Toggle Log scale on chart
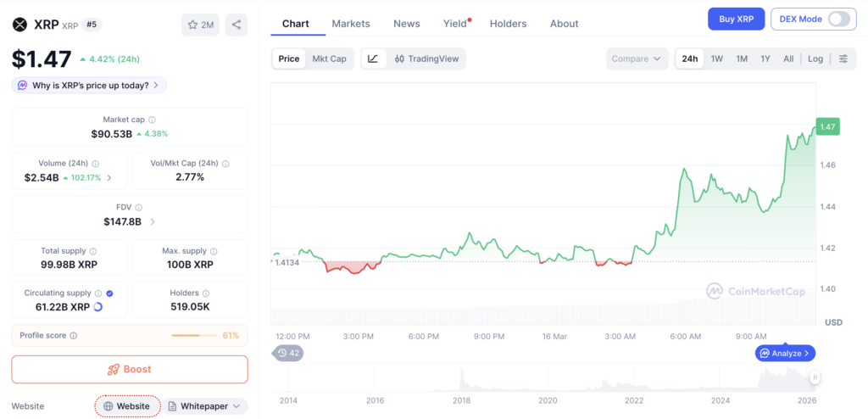Image resolution: width=868 pixels, height=419 pixels. click(x=815, y=59)
